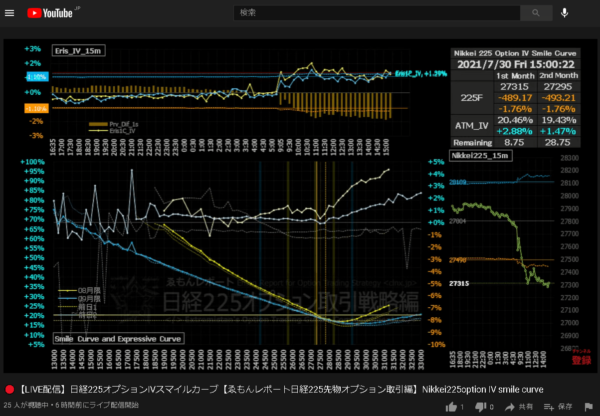Click the '25 人が視聴中' viewer count text
Image resolution: width=600 pixels, height=416 pixels.
click(x=26, y=405)
